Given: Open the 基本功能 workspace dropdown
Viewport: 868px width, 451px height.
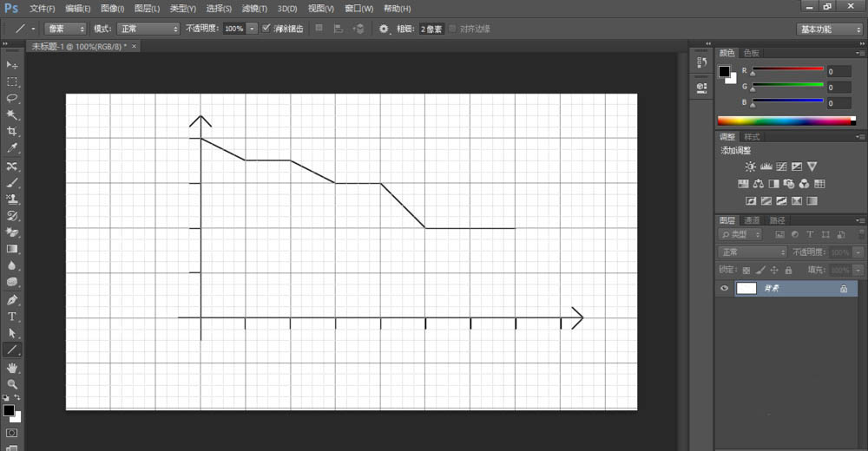Looking at the screenshot, I should pyautogui.click(x=830, y=29).
